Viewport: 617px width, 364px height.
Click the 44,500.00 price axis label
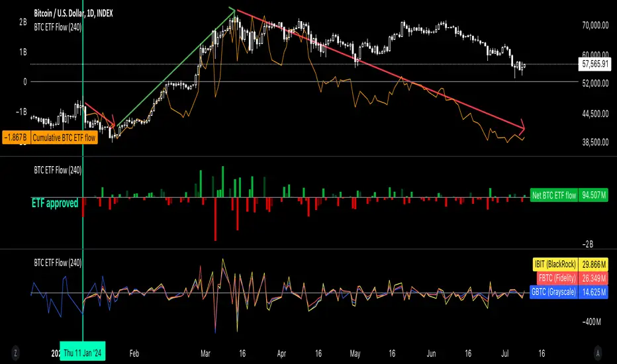(595, 113)
